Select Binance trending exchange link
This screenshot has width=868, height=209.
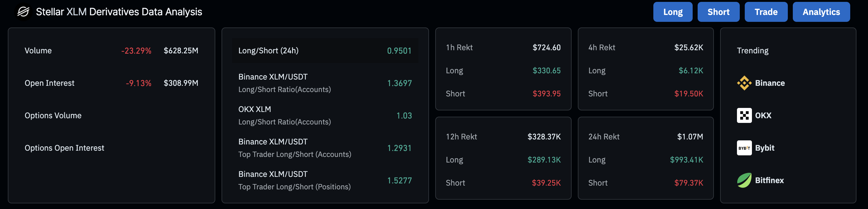tap(770, 83)
